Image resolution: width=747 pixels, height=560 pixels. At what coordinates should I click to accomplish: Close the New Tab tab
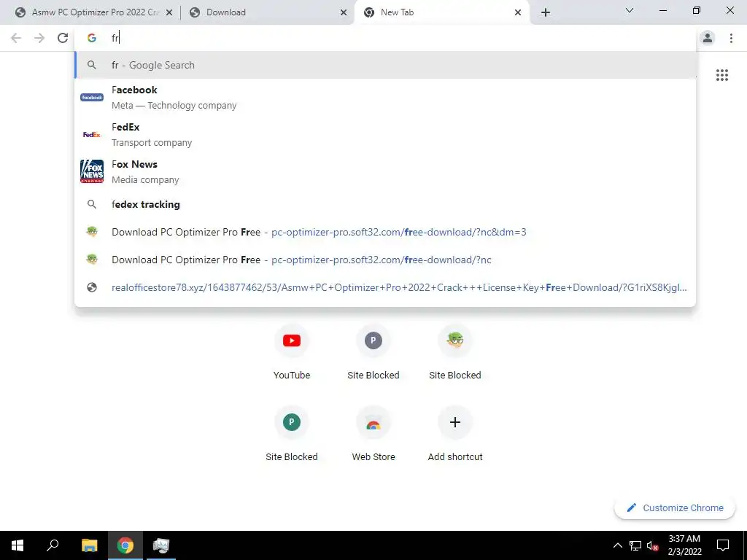[x=518, y=13]
